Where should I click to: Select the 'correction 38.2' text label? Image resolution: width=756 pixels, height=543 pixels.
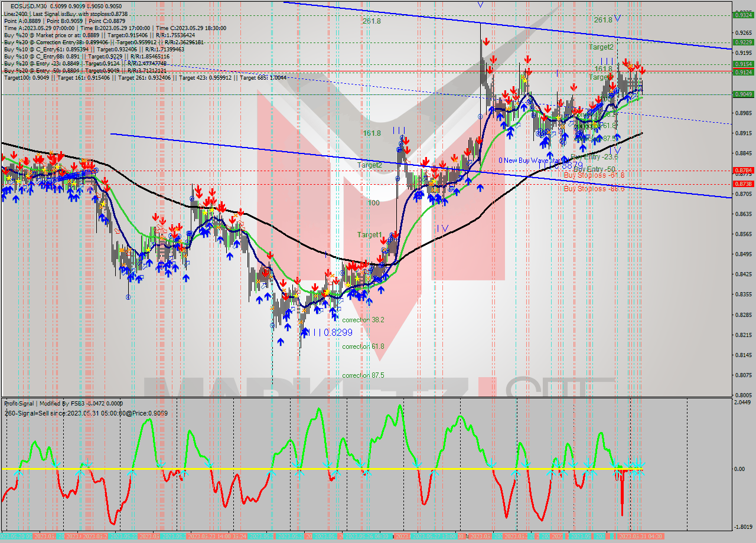(363, 320)
